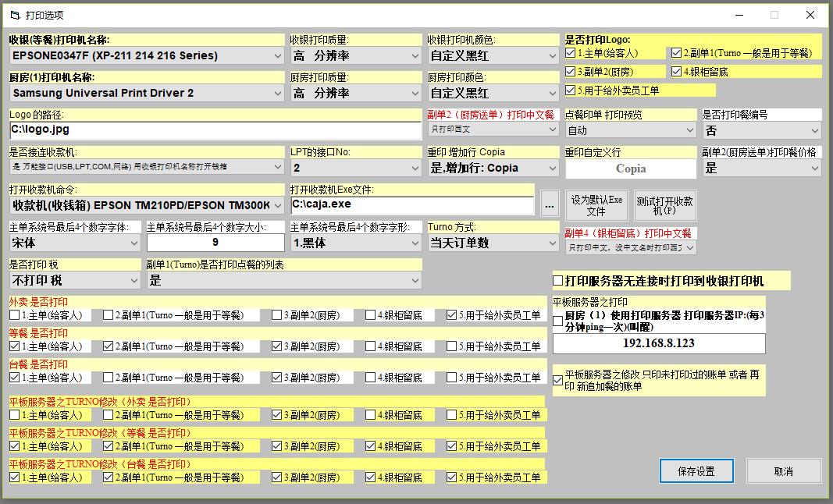Check 1.主单(给客人) in the 外卖 是否打印 row
Viewport: 833px width, 504px height.
tap(15, 315)
